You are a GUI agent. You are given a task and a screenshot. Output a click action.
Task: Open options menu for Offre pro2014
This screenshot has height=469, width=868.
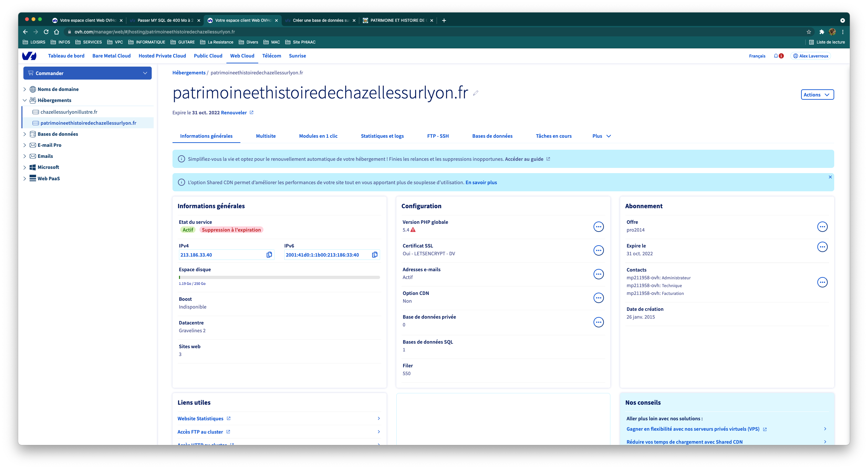click(x=822, y=227)
